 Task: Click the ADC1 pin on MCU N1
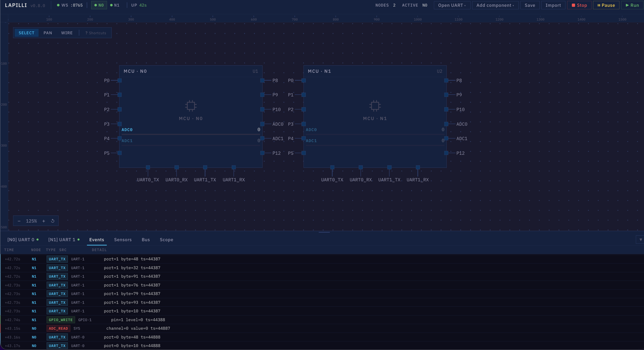446,138
